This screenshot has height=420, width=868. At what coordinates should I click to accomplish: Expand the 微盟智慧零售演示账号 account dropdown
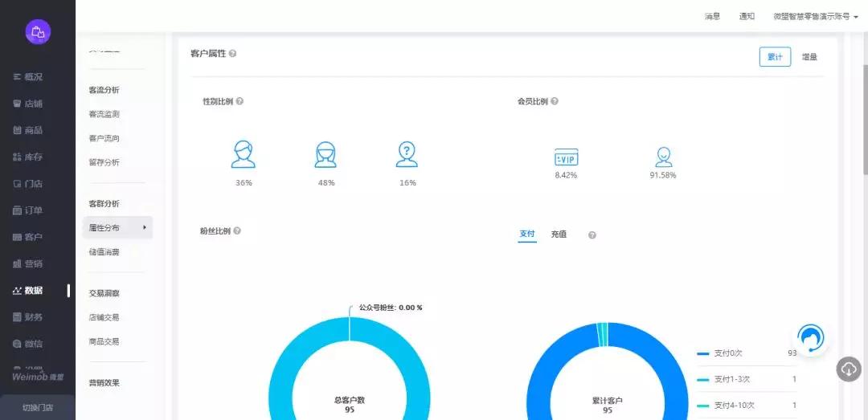tap(816, 17)
